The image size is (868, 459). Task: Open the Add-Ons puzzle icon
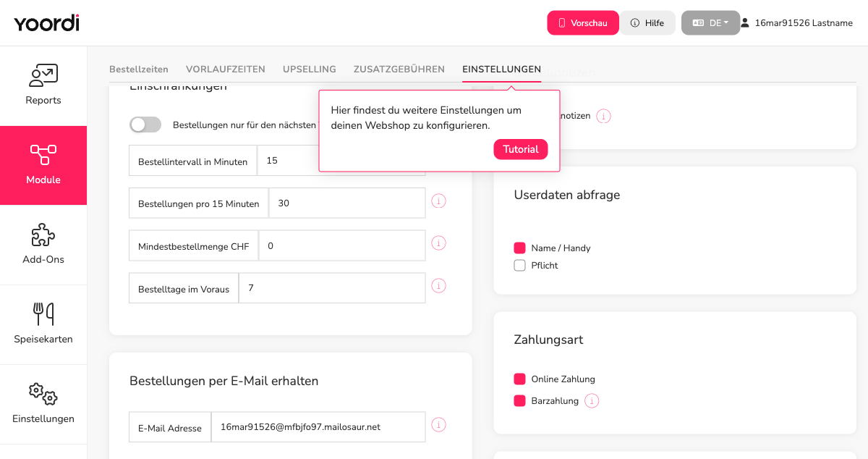coord(43,235)
